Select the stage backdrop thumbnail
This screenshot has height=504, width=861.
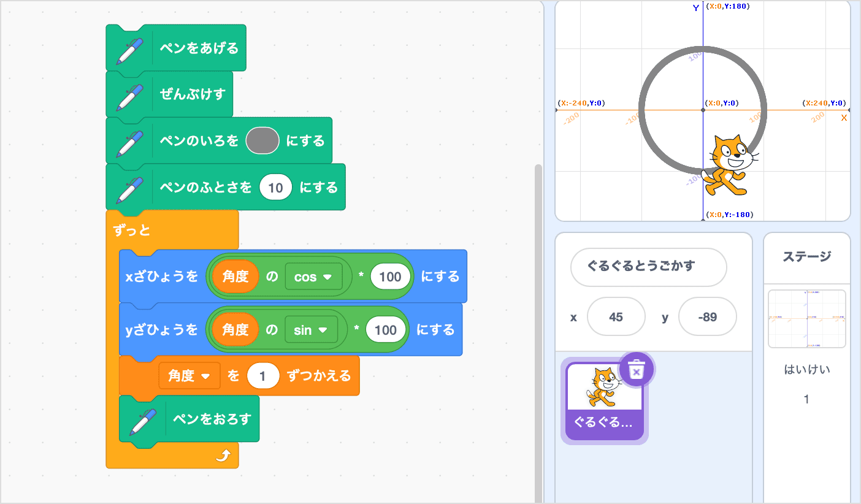806,318
